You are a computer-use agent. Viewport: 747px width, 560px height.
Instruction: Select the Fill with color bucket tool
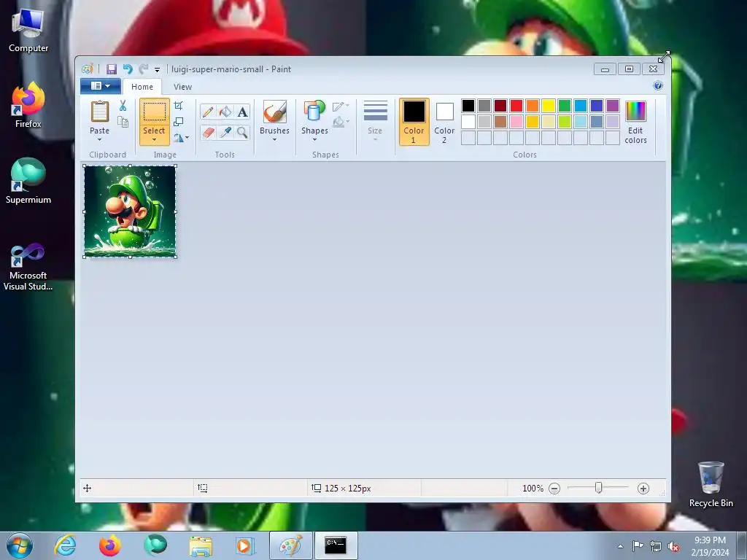coord(225,112)
